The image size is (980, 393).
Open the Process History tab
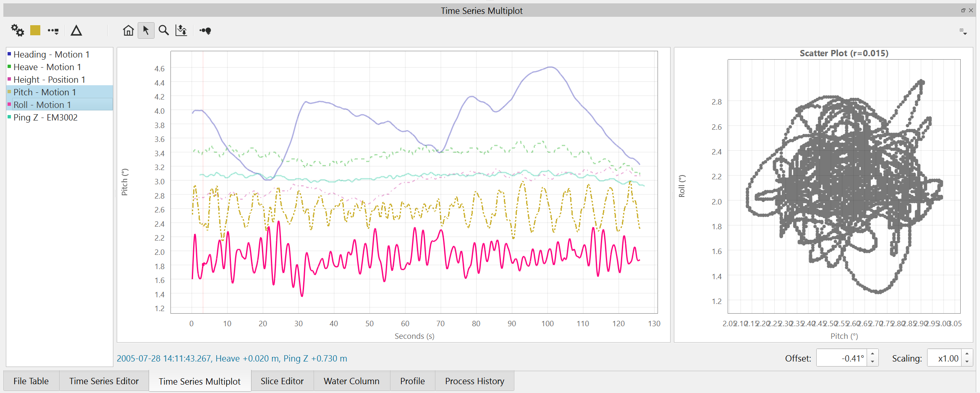474,381
